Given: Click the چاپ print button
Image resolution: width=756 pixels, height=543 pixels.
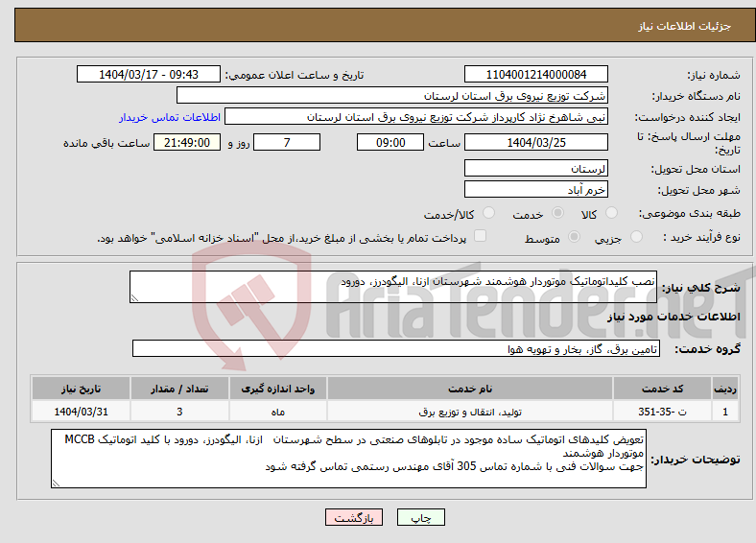Looking at the screenshot, I should (421, 517).
